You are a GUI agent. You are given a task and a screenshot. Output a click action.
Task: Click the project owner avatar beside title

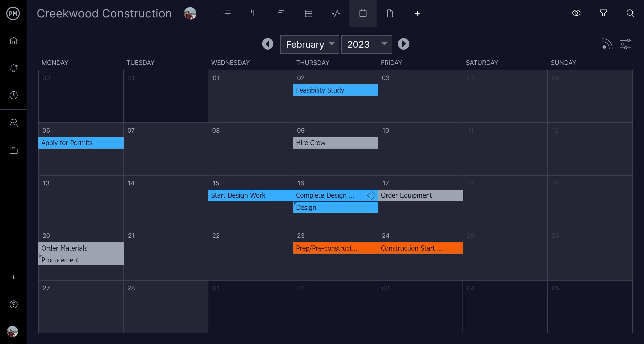tap(190, 13)
